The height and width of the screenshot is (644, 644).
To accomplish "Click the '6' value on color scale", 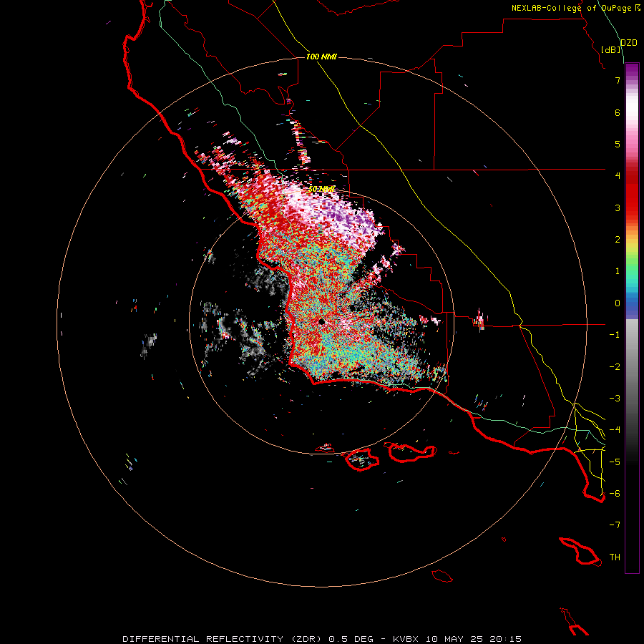I will click(x=618, y=112).
